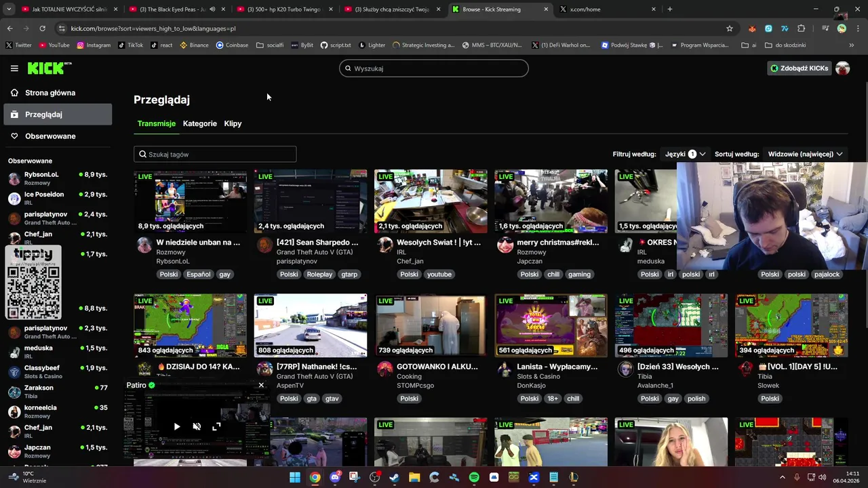Open korneelcia channel in sidebar
The height and width of the screenshot is (488, 868).
click(x=58, y=411)
